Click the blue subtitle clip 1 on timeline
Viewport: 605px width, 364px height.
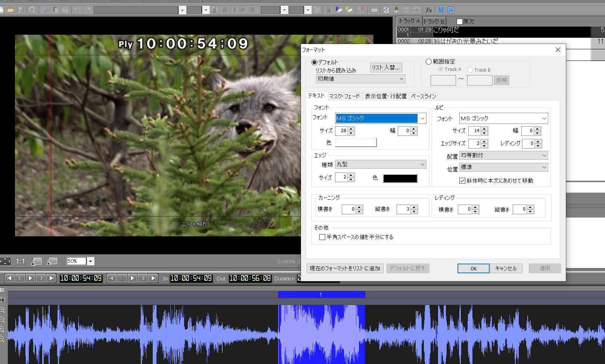[x=321, y=295]
